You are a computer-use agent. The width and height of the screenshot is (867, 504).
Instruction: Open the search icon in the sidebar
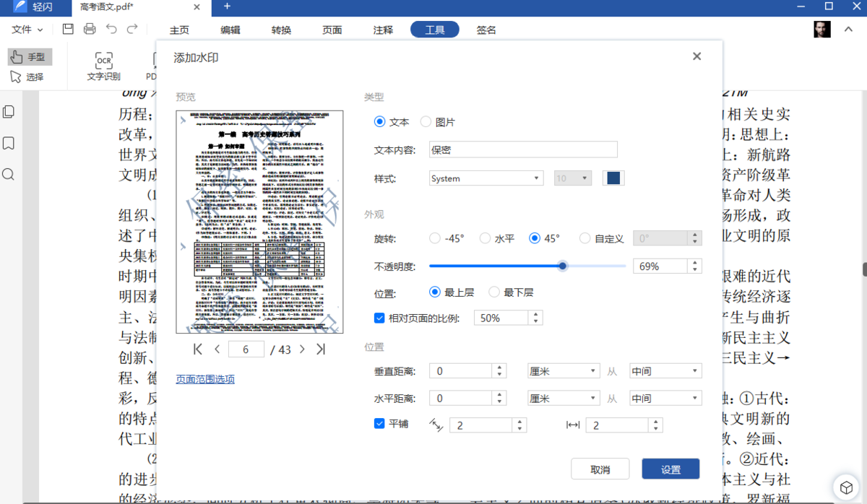8,174
